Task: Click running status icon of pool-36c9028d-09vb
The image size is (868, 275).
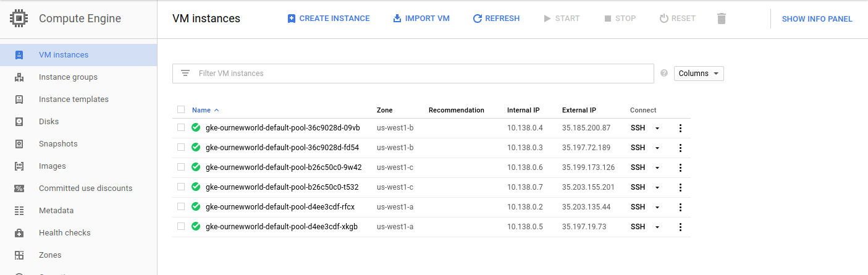Action: (x=196, y=127)
